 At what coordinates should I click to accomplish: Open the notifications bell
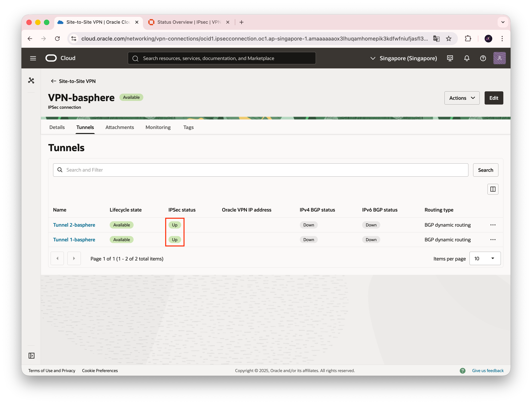(x=467, y=58)
